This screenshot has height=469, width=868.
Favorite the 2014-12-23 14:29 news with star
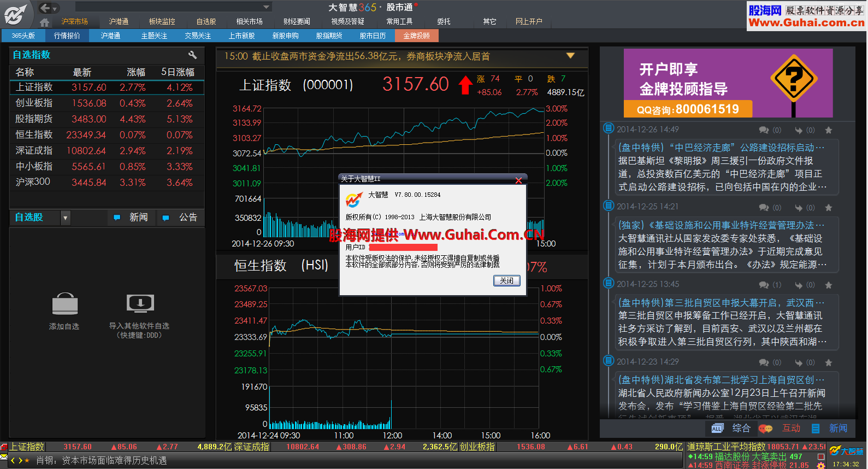pyautogui.click(x=829, y=362)
